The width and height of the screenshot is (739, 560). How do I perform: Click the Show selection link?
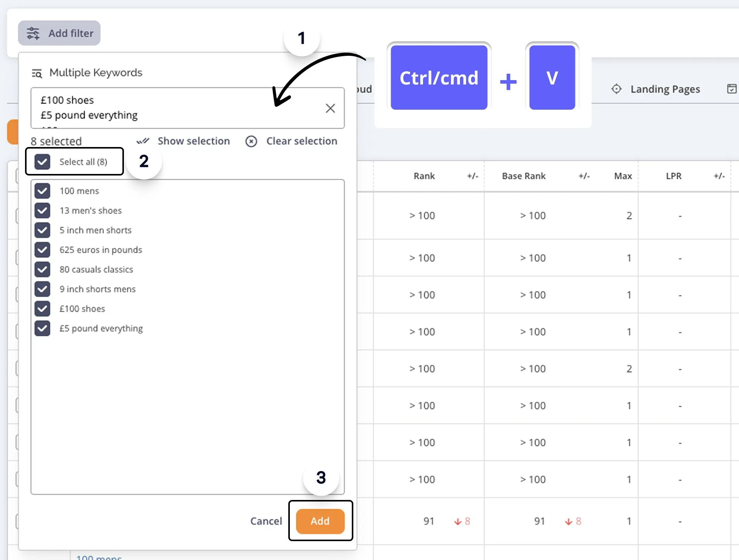coord(194,141)
